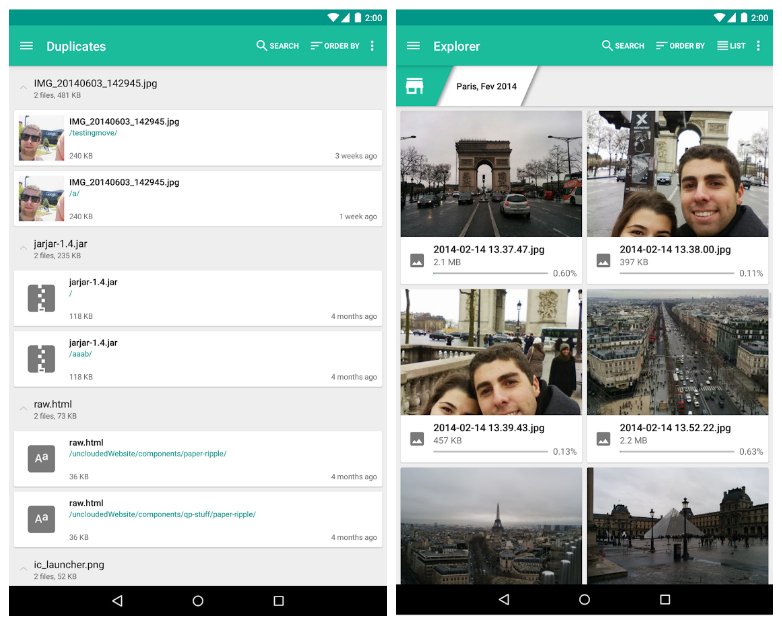Tap image icon beside 2014-02-14 13.39.43.jpg
The height and width of the screenshot is (625, 782).
click(417, 439)
